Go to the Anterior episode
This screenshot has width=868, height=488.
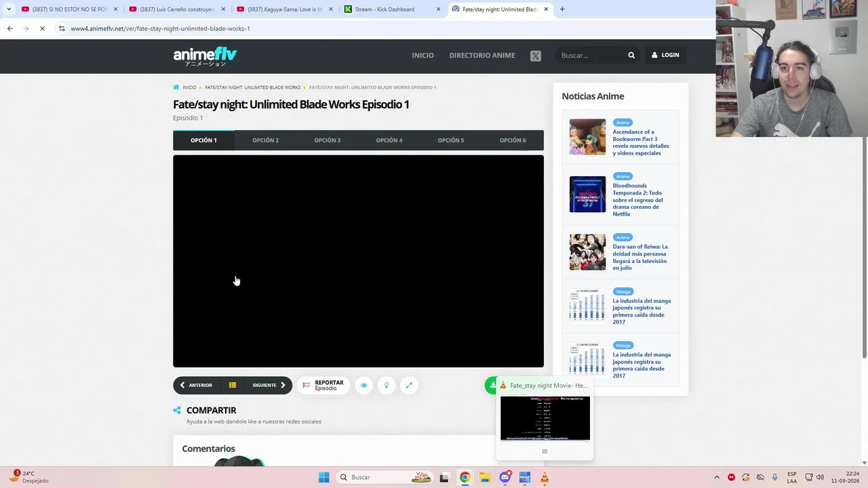tap(196, 385)
